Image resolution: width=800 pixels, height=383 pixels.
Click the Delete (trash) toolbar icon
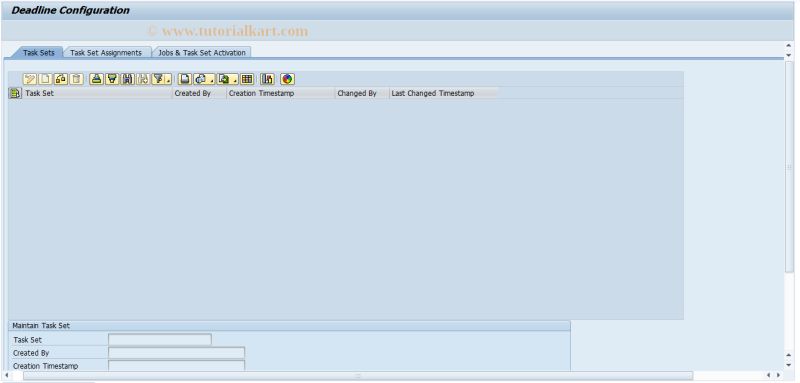pyautogui.click(x=77, y=79)
